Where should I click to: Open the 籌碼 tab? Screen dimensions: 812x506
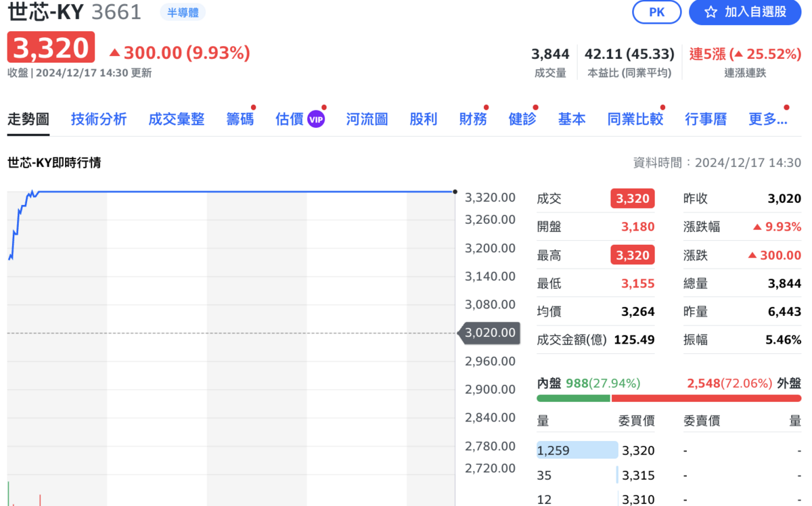point(240,118)
